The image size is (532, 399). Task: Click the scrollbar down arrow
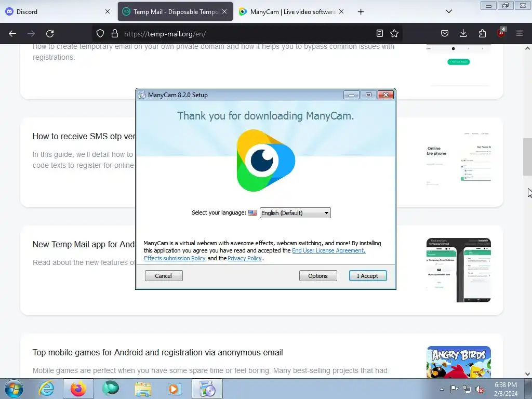527,374
